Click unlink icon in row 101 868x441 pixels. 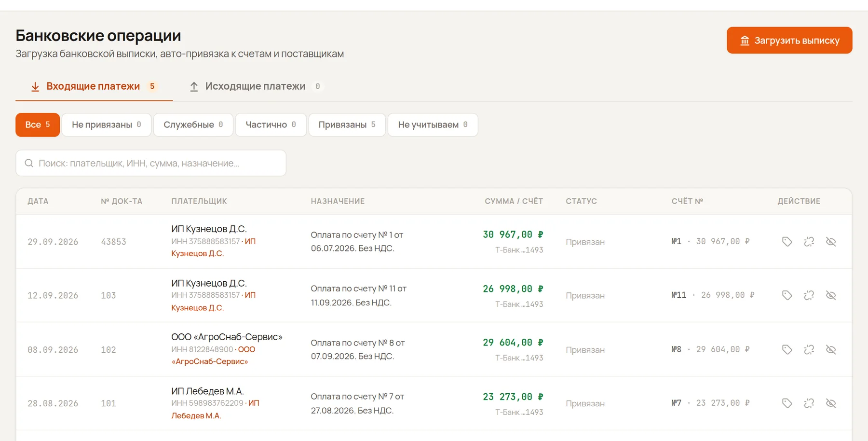click(809, 403)
